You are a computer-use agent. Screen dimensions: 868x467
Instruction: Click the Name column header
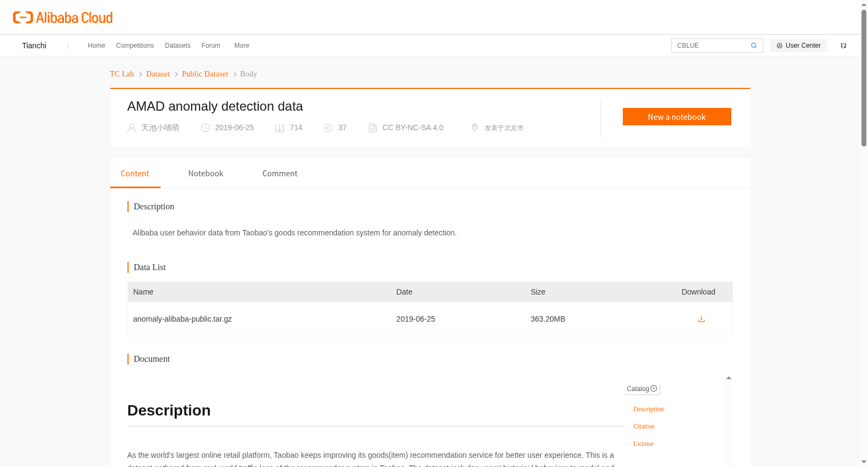[x=143, y=292]
